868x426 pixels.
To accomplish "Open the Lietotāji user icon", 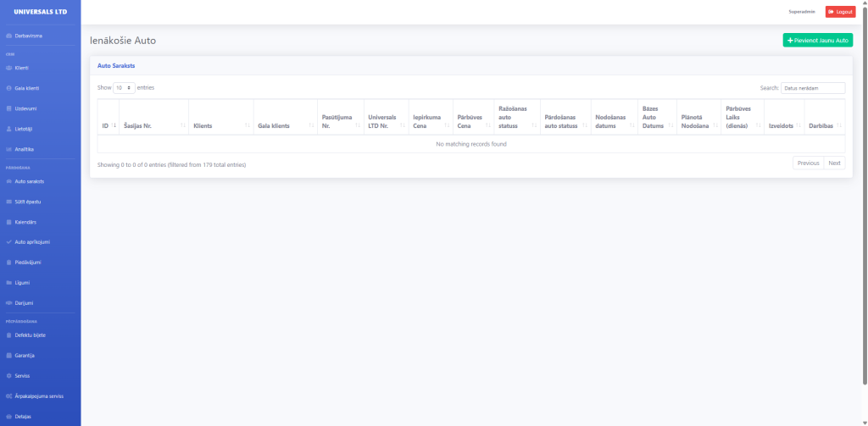I will click(x=8, y=129).
